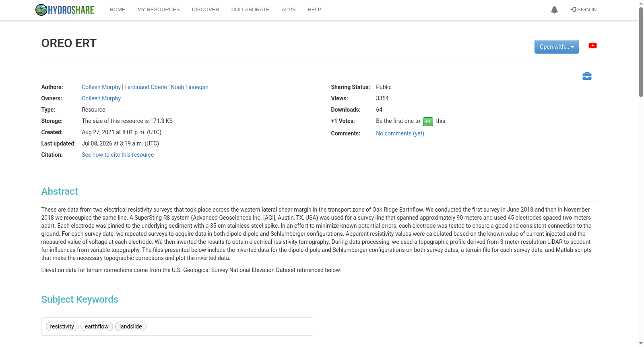Click the 'OREO ERT' title
Screen dimensions: 644x347
(x=69, y=43)
